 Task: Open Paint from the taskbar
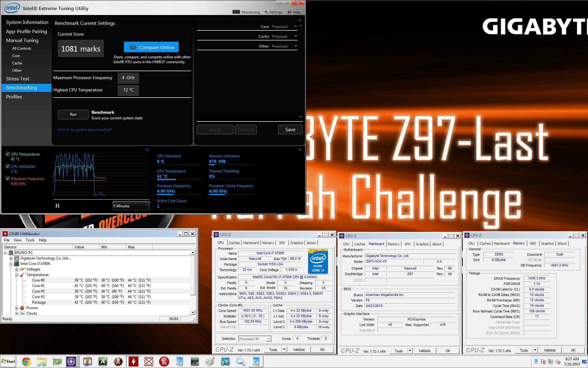(210, 362)
